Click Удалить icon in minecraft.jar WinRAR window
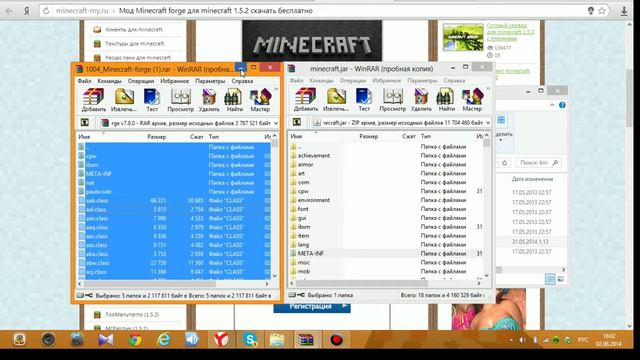This screenshot has width=640, height=360. 421,100
